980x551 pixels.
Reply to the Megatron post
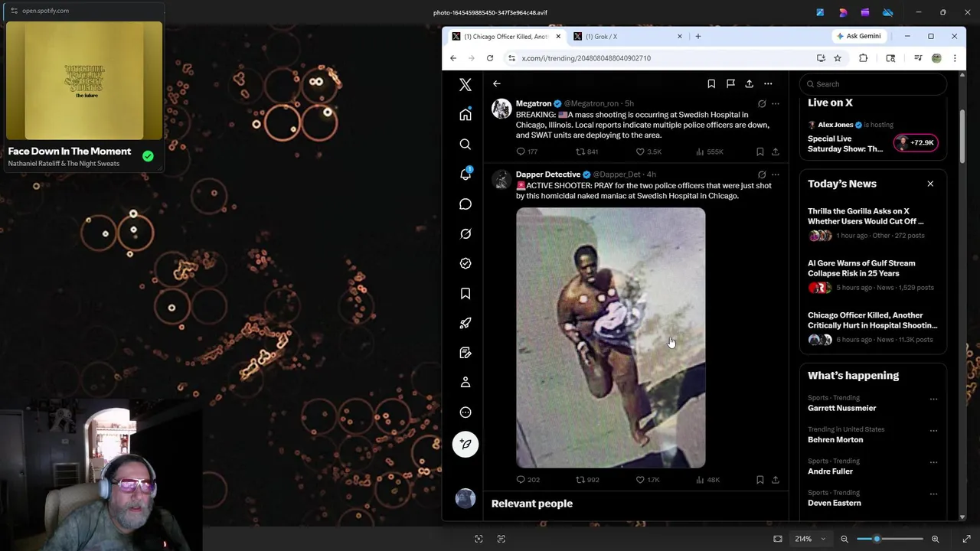(x=521, y=152)
